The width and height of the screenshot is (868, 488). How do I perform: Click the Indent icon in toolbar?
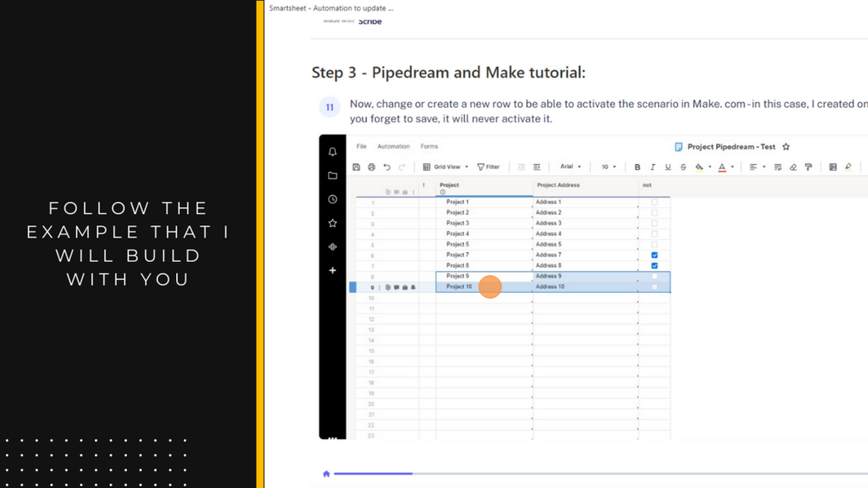pyautogui.click(x=536, y=167)
